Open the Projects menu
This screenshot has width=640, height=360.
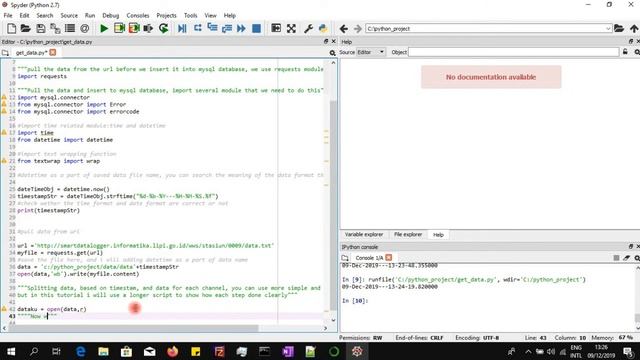point(167,16)
